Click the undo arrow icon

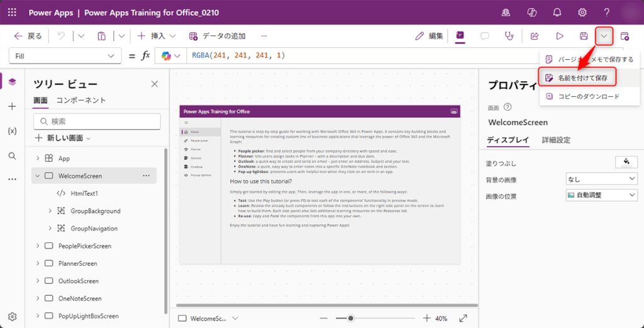61,36
